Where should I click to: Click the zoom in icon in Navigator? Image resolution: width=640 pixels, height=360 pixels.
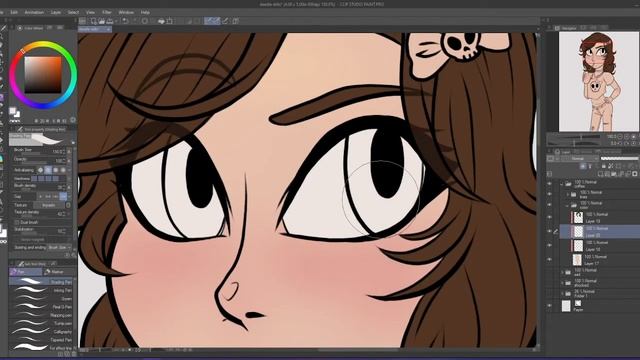click(x=627, y=137)
